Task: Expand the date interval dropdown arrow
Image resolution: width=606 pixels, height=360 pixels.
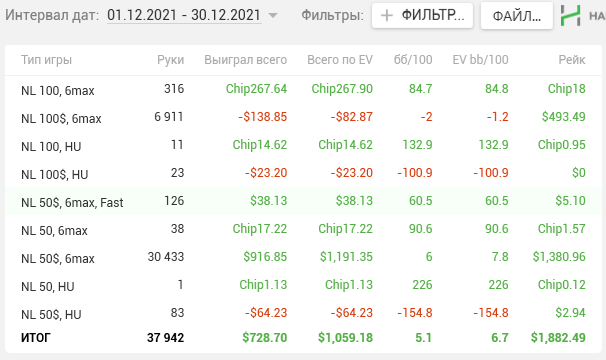Action: pyautogui.click(x=273, y=15)
